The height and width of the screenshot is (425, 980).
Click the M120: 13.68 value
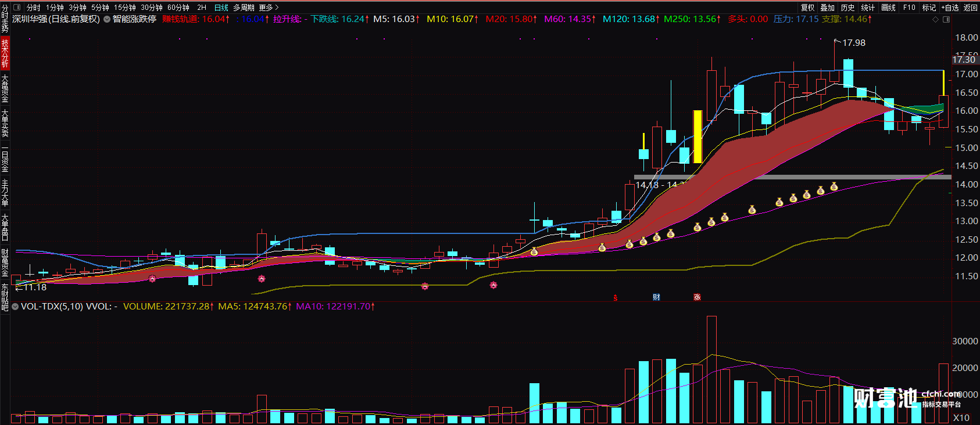point(631,19)
